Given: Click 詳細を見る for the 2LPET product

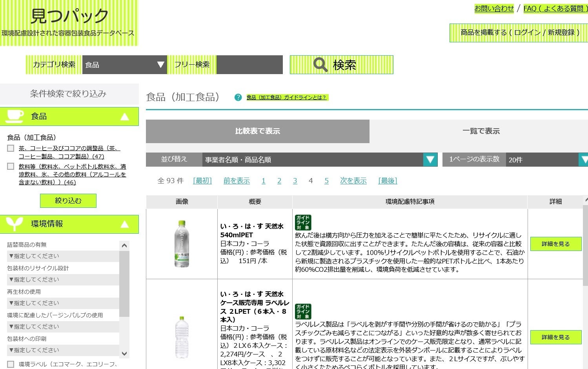Looking at the screenshot, I should tap(556, 337).
